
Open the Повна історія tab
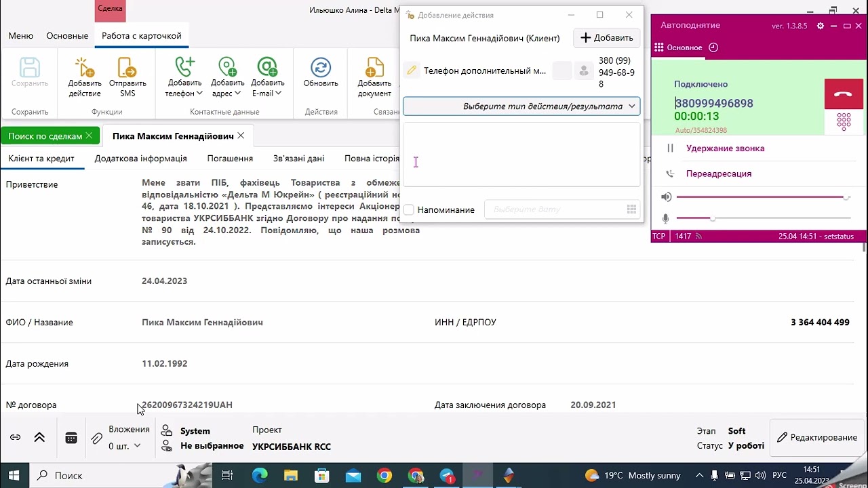tap(372, 158)
